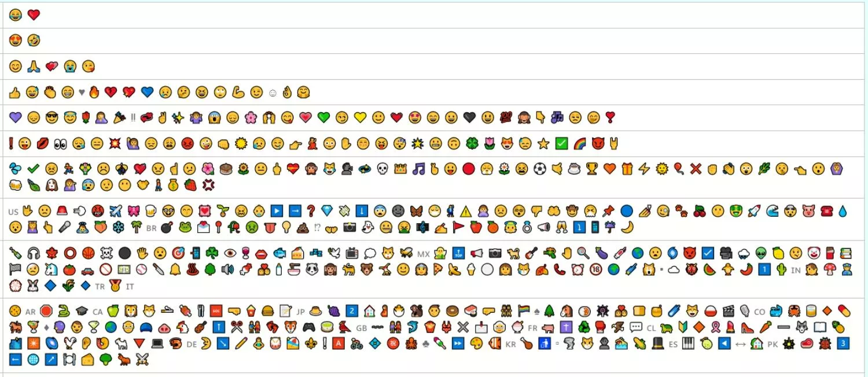The height and width of the screenshot is (377, 868).
Task: Select the blue diamond gem emoji
Action: click(327, 211)
